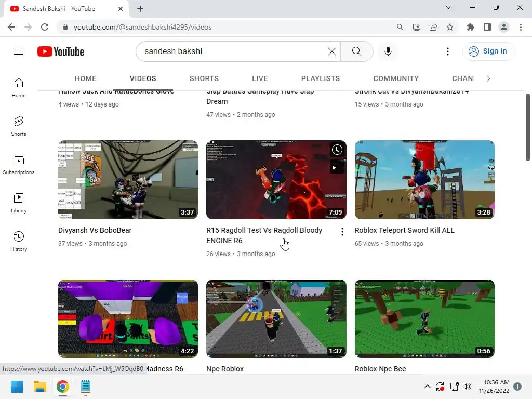532x399 pixels.
Task: Open the COMMUNITY channel tab
Action: click(396, 79)
